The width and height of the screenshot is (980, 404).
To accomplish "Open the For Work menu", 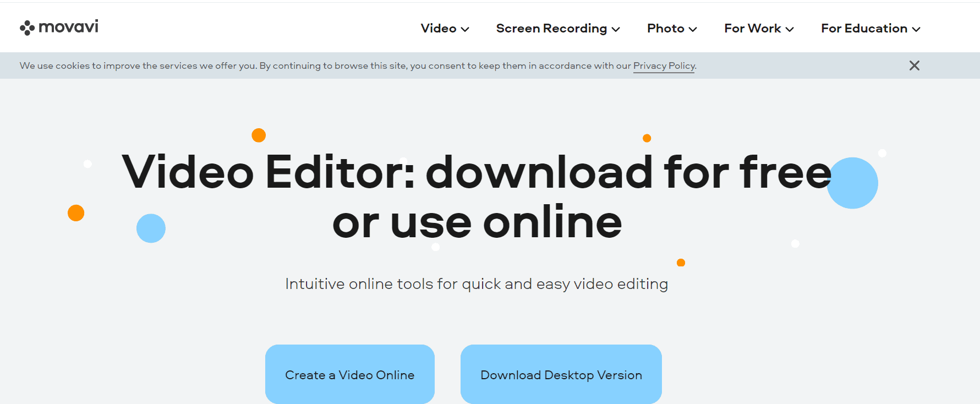I will click(759, 28).
